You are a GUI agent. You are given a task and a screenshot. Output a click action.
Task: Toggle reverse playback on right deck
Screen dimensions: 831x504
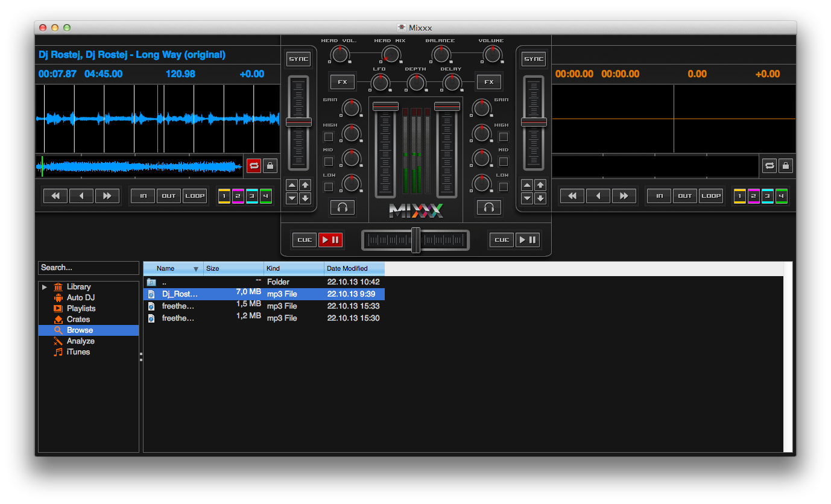tap(598, 196)
